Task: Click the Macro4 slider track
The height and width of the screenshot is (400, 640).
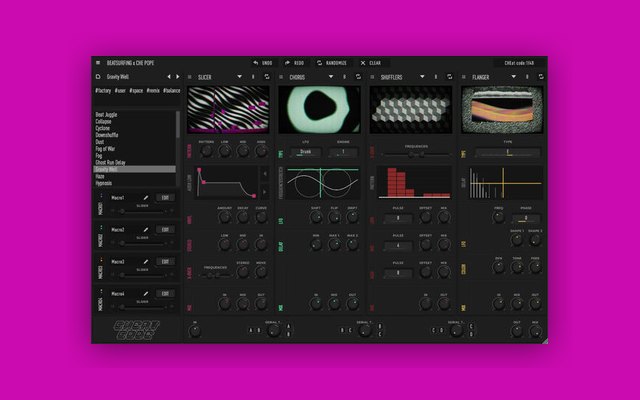Action: coord(142,307)
